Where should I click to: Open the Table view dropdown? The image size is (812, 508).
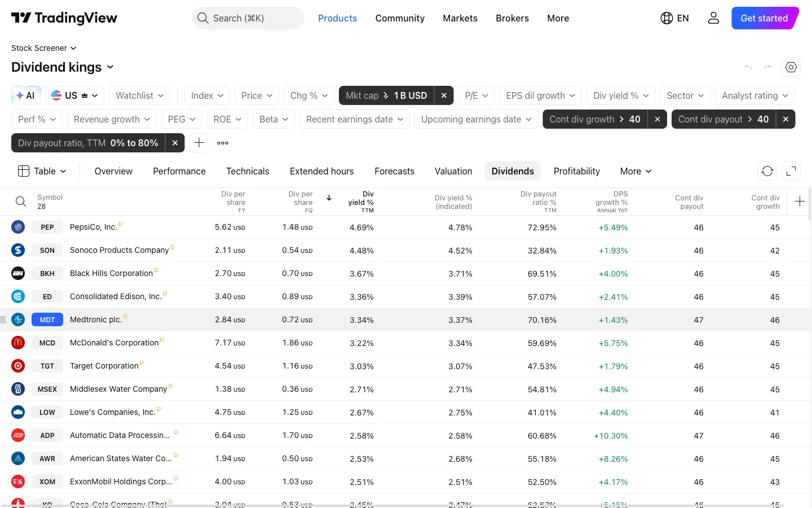[43, 171]
